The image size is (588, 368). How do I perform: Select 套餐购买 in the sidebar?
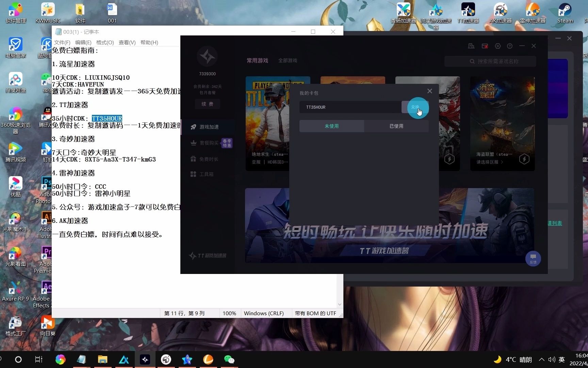coord(208,143)
